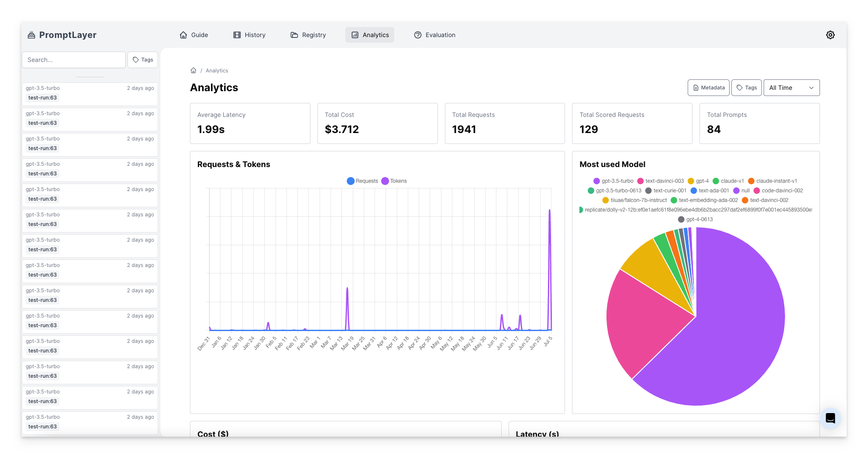Click the Analytics page title

pos(214,88)
